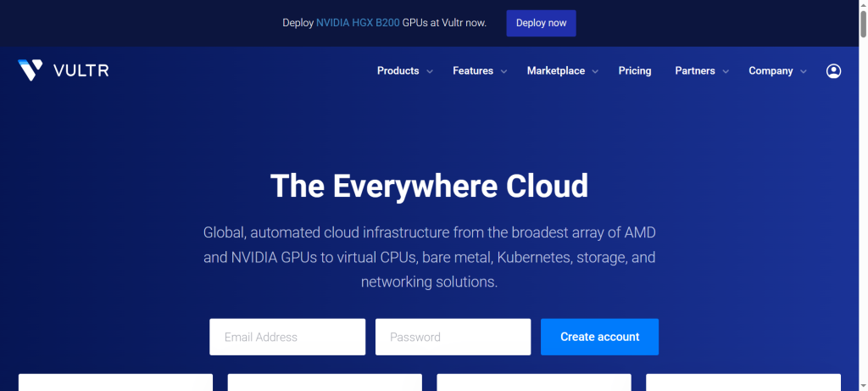868x391 pixels.
Task: Follow the NVIDIA HGX B200 link
Action: click(358, 23)
